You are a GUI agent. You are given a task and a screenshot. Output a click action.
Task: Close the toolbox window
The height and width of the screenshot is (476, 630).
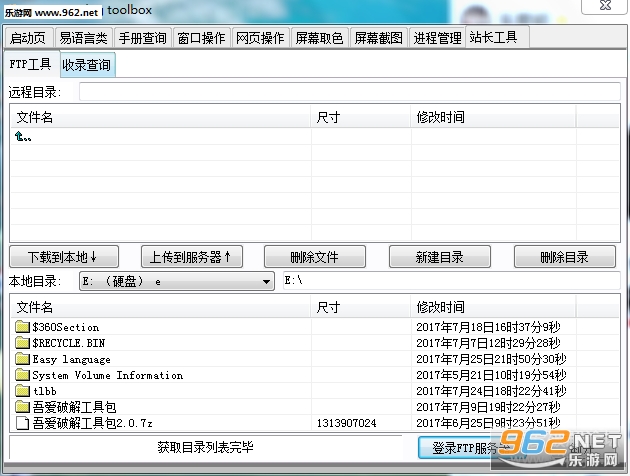tap(605, 6)
